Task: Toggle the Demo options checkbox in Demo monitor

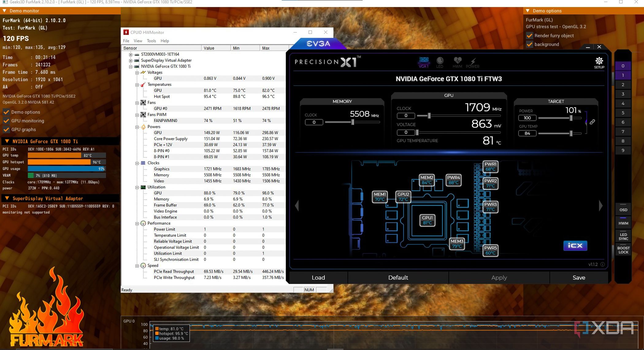Action: (x=6, y=112)
